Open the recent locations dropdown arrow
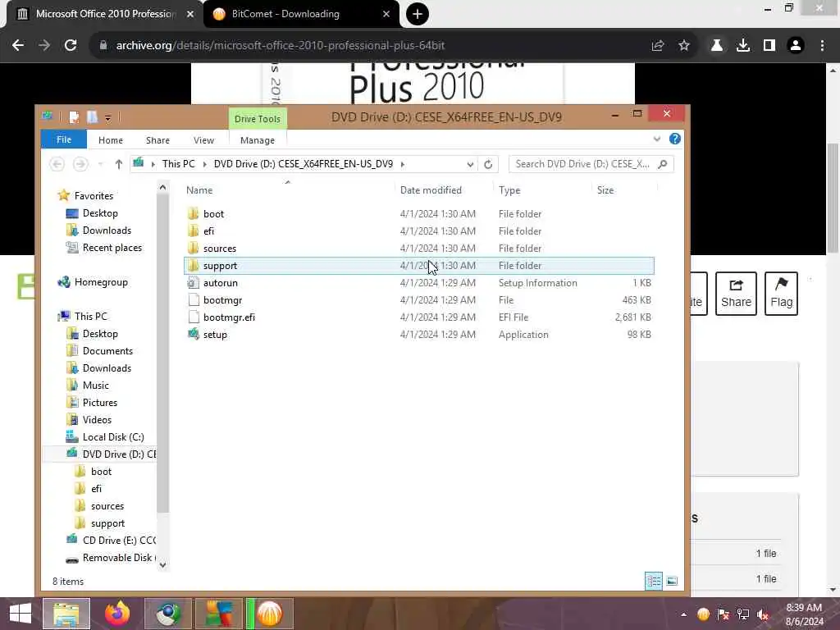Viewport: 840px width, 630px height. pyautogui.click(x=100, y=164)
